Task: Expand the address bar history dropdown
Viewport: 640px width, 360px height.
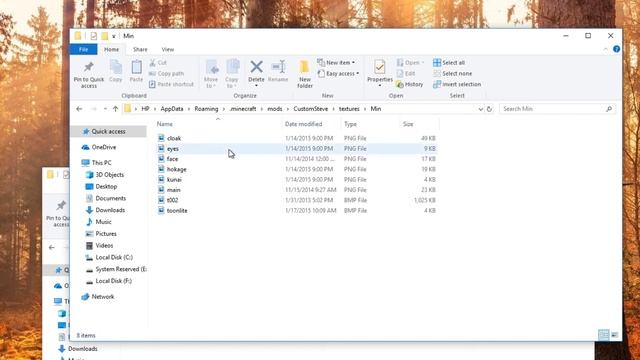Action: [480, 109]
